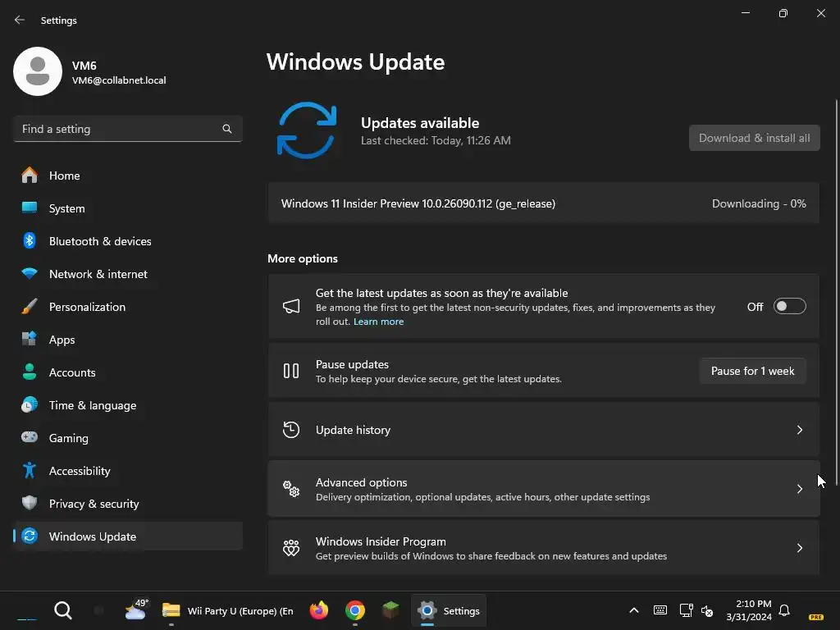Open the Wii Party U taskbar window
The width and height of the screenshot is (840, 630).
point(228,610)
